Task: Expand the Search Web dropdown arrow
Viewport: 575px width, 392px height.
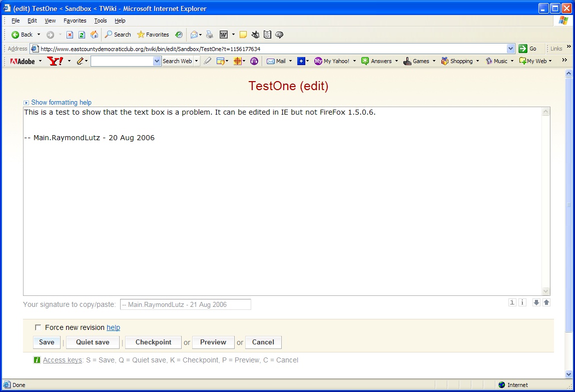Action: (197, 61)
